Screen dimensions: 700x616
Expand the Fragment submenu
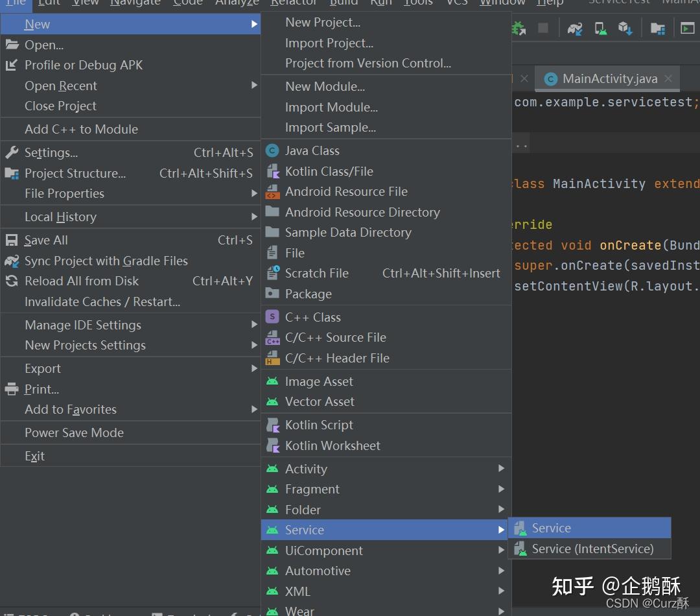click(312, 489)
